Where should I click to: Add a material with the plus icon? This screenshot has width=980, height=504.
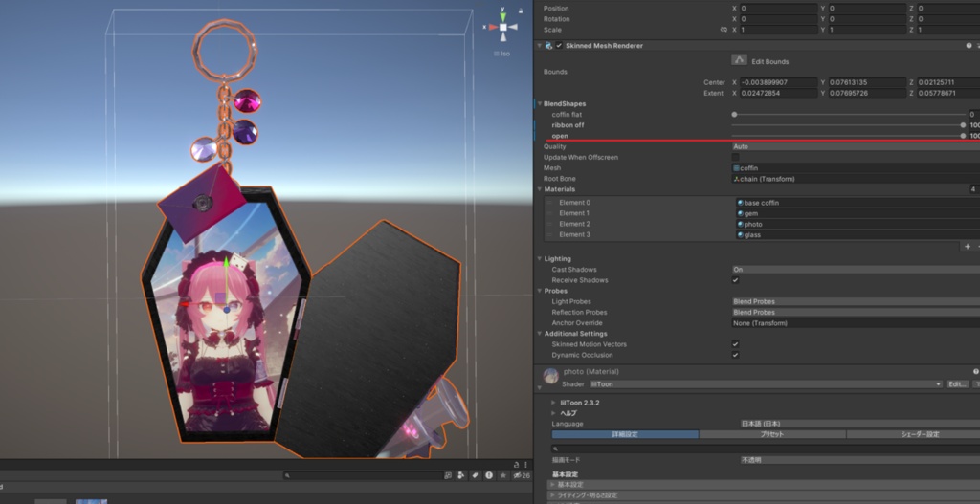pyautogui.click(x=968, y=247)
